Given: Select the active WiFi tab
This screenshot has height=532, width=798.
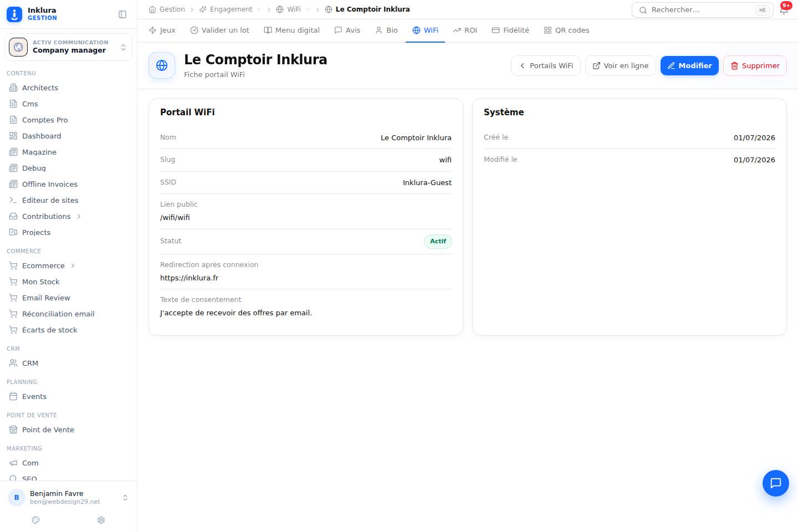Looking at the screenshot, I should click(x=425, y=30).
